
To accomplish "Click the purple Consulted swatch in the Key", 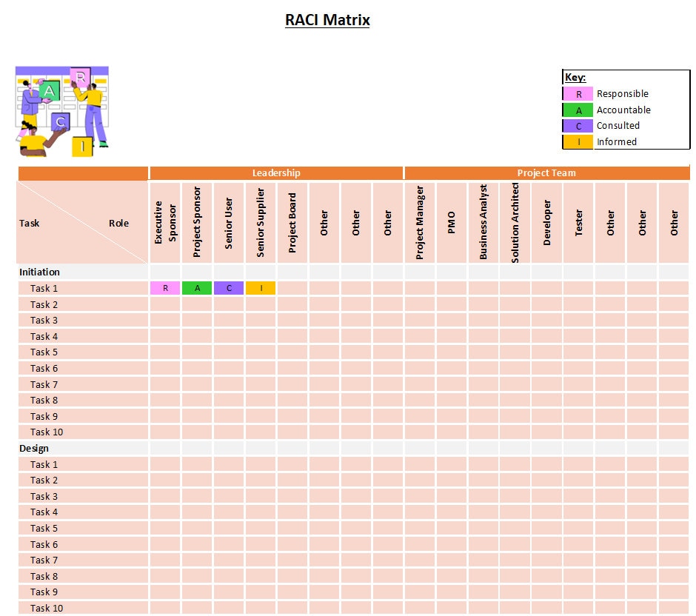I will click(x=578, y=125).
